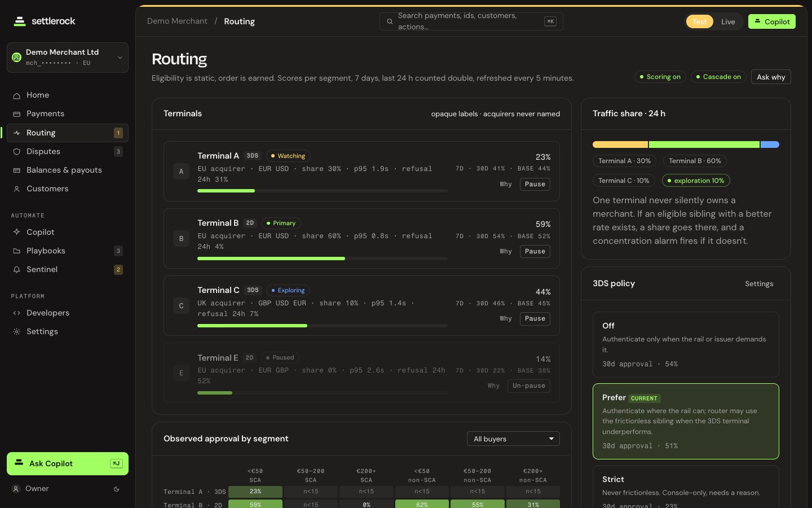This screenshot has height=508, width=812.
Task: Click the search payments input field
Action: [471, 21]
